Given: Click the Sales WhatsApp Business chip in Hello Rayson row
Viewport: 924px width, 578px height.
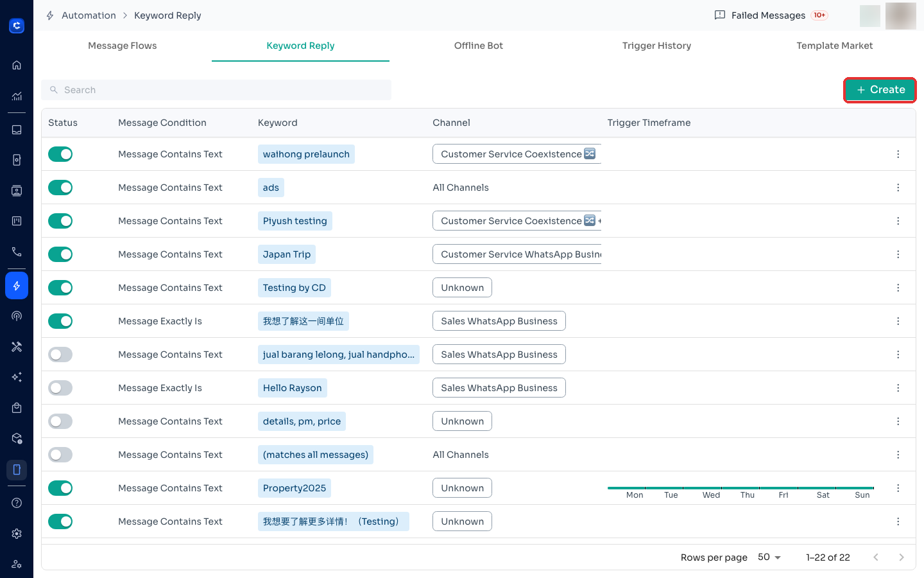Looking at the screenshot, I should pos(499,388).
